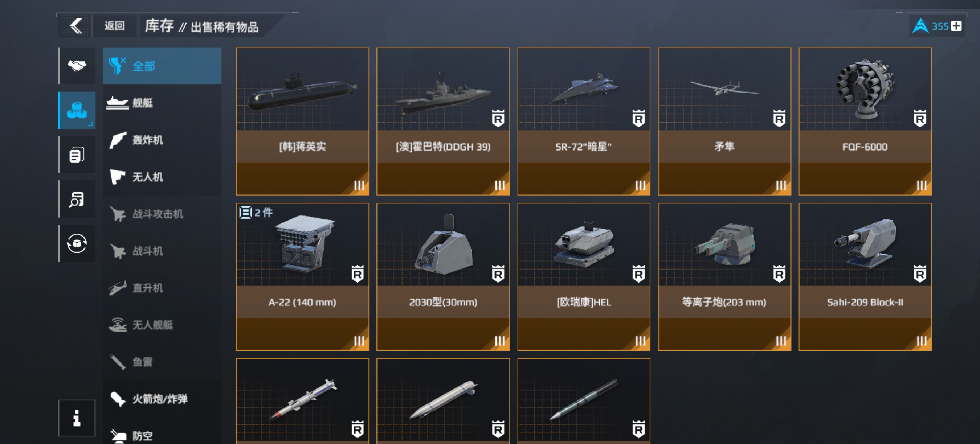Select the SR-72"暗星" aircraft card
Viewport: 980px width, 444px height.
point(584,121)
